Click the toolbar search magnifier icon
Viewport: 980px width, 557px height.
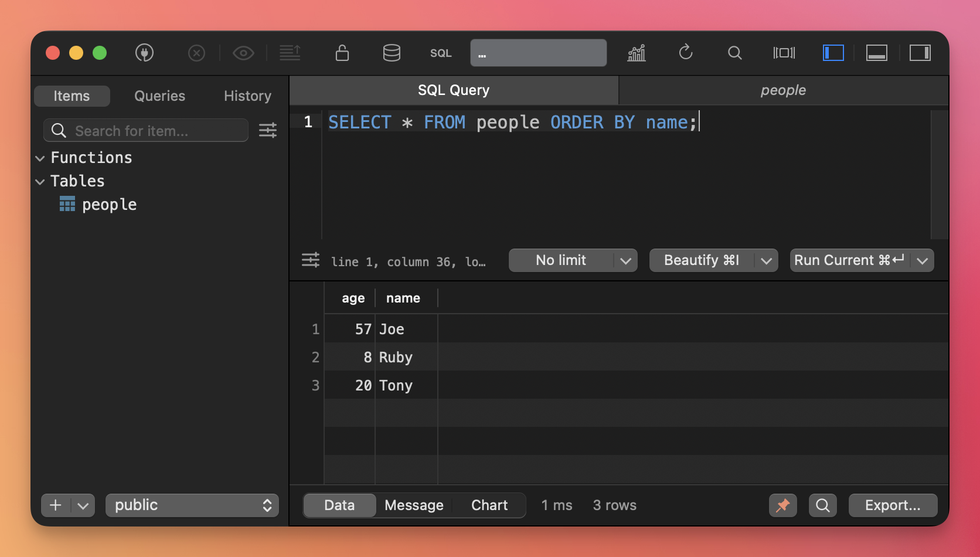734,53
